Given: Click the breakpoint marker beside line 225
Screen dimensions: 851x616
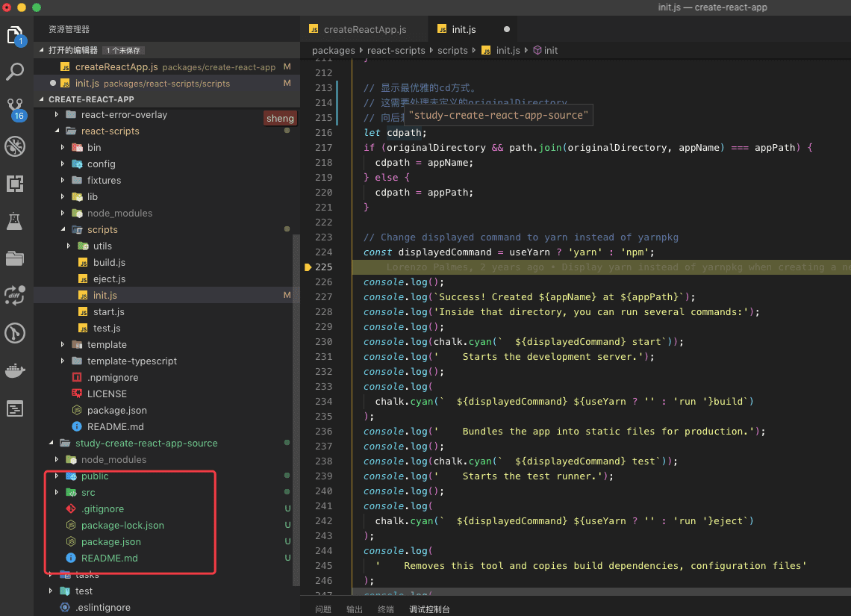Looking at the screenshot, I should click(308, 267).
